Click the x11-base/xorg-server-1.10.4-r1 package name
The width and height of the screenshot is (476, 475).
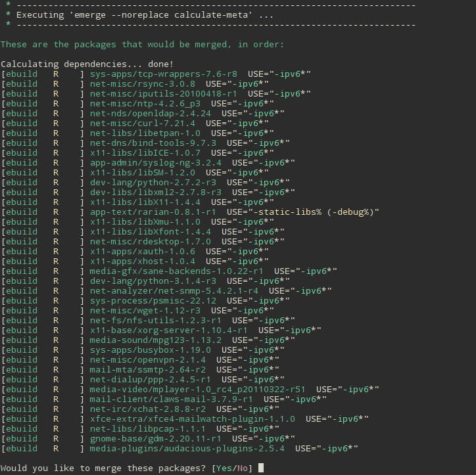click(x=168, y=330)
